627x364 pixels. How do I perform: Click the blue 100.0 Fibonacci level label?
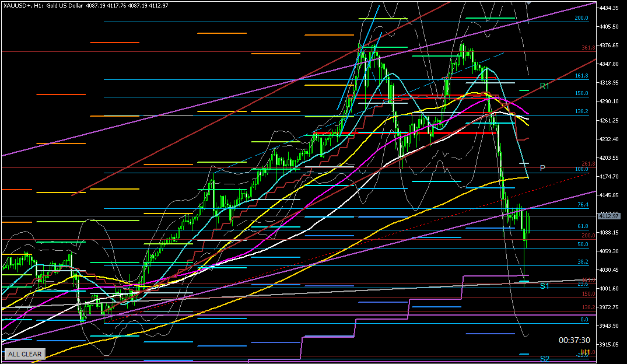(580, 169)
